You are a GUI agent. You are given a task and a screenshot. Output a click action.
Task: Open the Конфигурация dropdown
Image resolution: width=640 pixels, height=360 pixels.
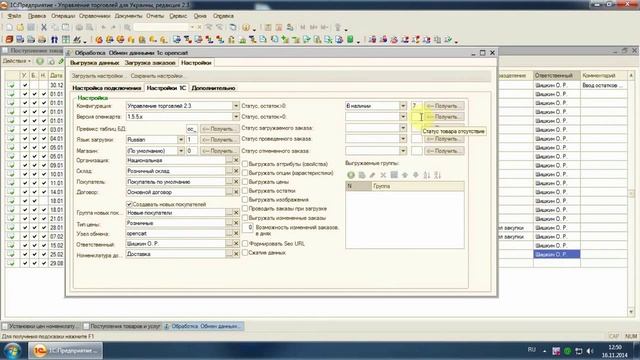pyautogui.click(x=236, y=106)
